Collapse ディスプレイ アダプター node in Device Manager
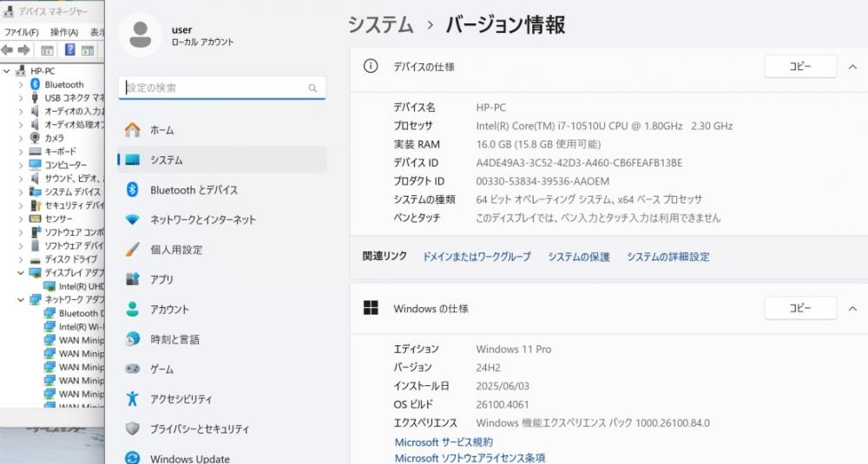The height and width of the screenshot is (464, 868). click(x=21, y=272)
